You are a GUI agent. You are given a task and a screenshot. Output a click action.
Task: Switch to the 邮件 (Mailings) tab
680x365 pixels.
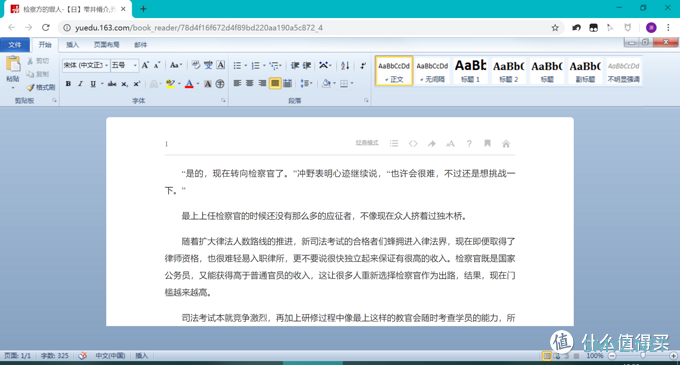click(141, 45)
